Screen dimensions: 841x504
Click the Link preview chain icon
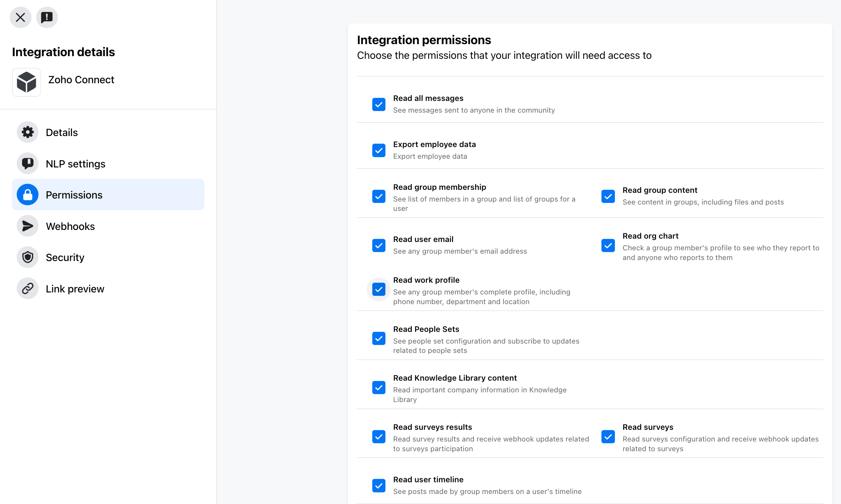(x=27, y=288)
